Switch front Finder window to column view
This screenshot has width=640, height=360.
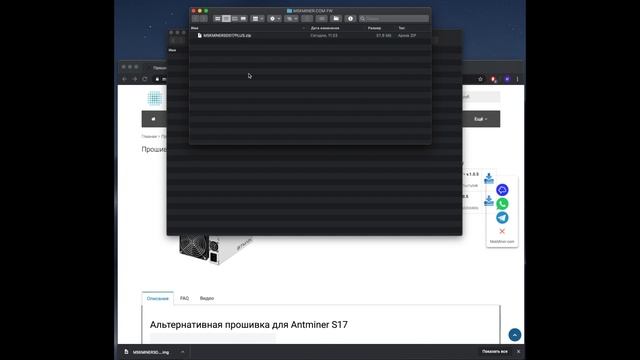(x=235, y=19)
